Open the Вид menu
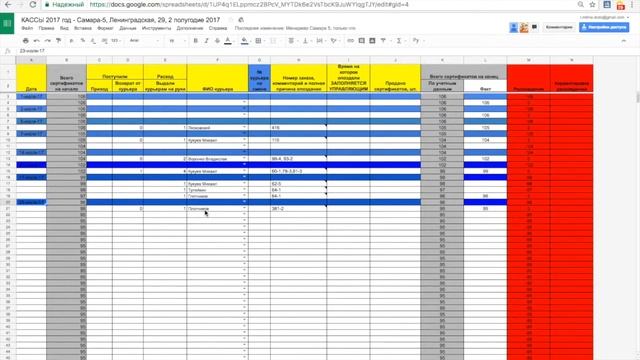640x360 pixels. 64,29
